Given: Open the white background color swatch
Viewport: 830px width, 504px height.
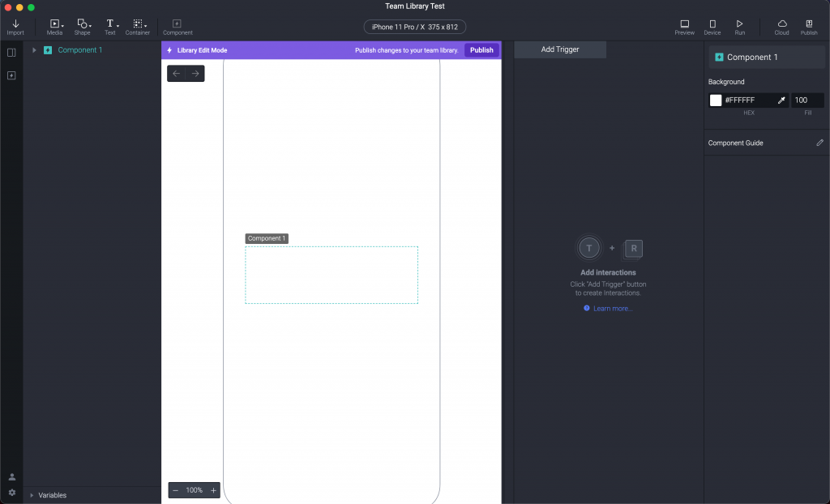Looking at the screenshot, I should click(716, 100).
